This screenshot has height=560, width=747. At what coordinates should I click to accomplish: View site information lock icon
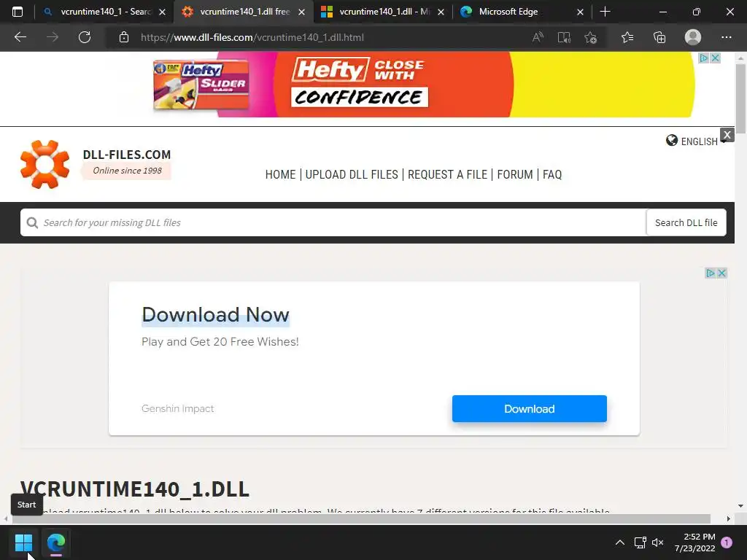(124, 37)
